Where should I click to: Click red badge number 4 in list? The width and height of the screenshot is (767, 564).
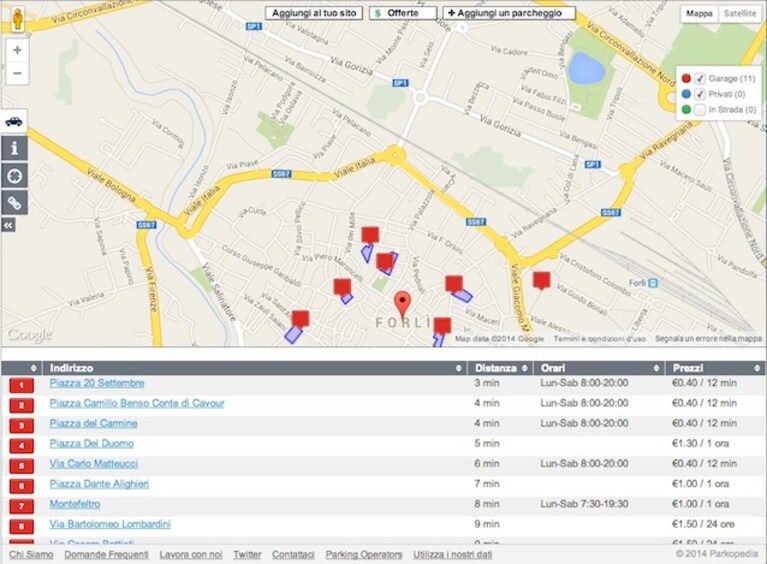pyautogui.click(x=21, y=446)
